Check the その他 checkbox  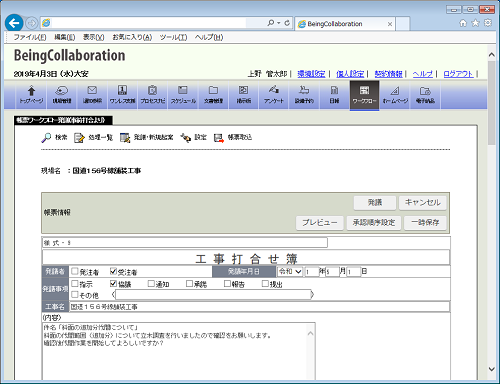coord(75,295)
